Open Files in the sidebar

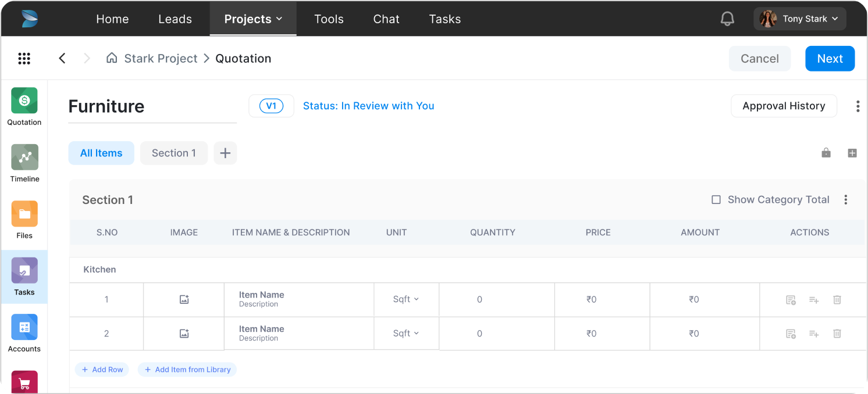point(24,214)
